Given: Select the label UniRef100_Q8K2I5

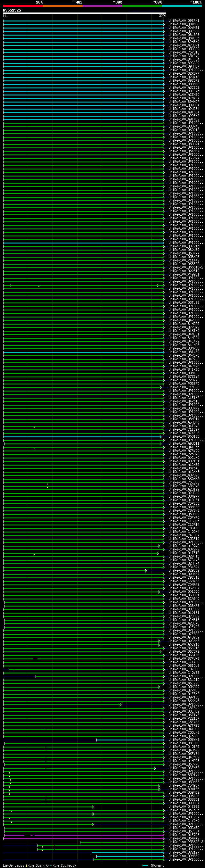Looking at the screenshot, I should (184, 246).
